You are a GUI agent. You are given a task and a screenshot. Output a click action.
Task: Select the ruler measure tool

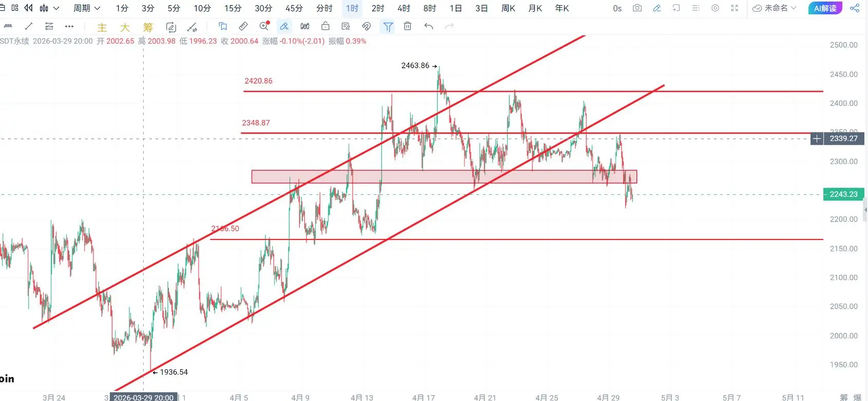coord(243,26)
